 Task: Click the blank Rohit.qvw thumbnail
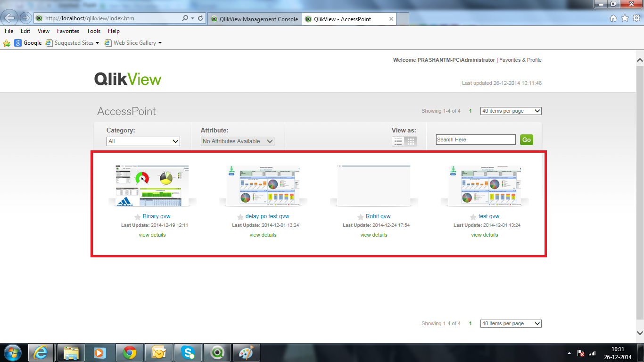point(374,186)
